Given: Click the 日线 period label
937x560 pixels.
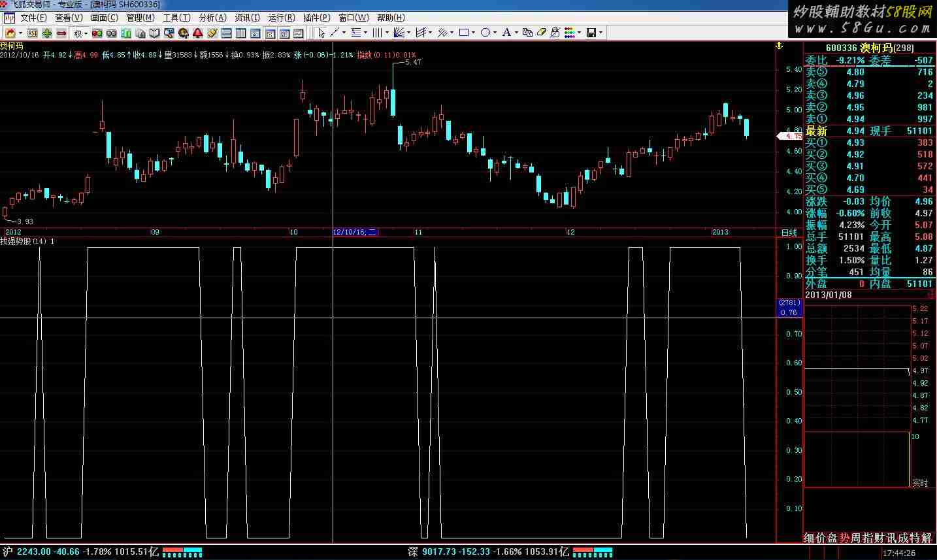Looking at the screenshot, I should coord(789,233).
